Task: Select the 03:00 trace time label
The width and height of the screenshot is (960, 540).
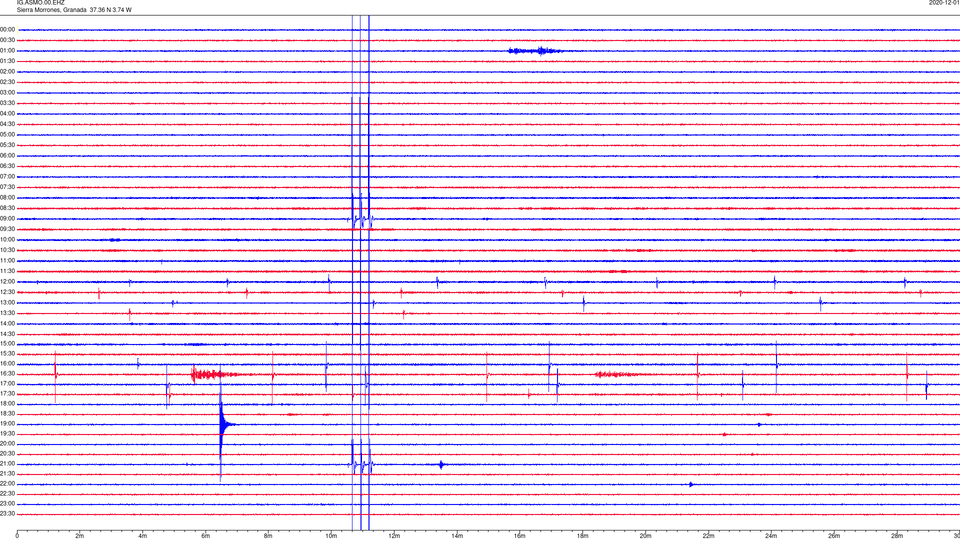Action: tap(7, 92)
